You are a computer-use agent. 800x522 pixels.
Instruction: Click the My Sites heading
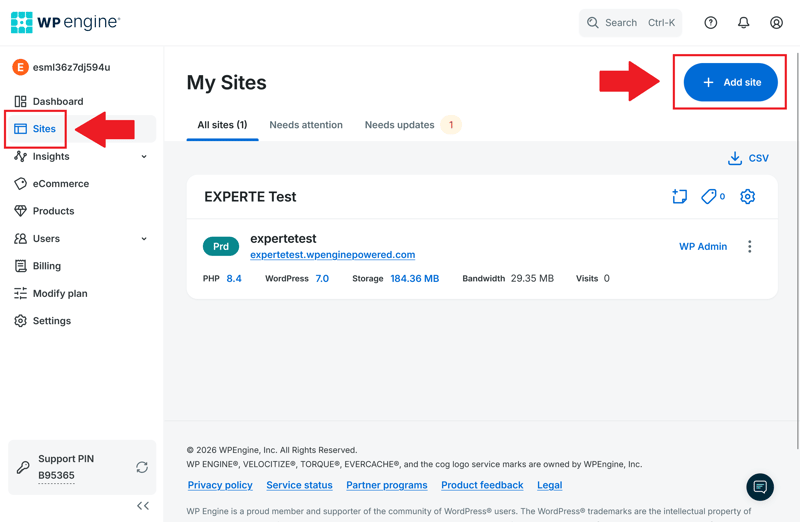[227, 83]
